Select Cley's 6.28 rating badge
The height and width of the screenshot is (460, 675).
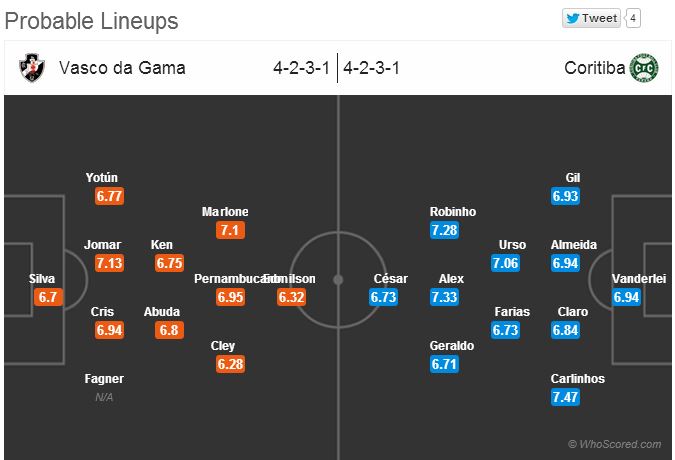[x=230, y=364]
